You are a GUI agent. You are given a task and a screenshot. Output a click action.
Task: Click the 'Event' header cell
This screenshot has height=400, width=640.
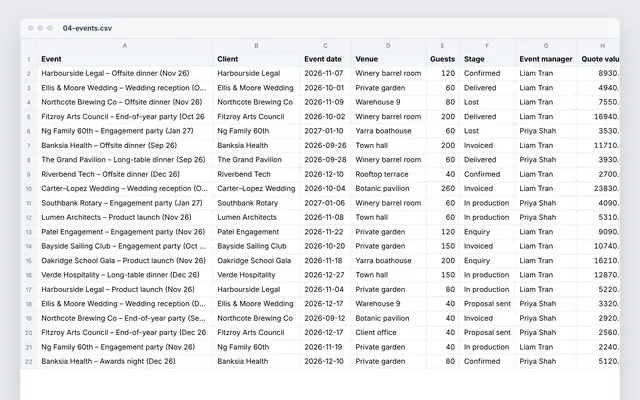point(125,59)
